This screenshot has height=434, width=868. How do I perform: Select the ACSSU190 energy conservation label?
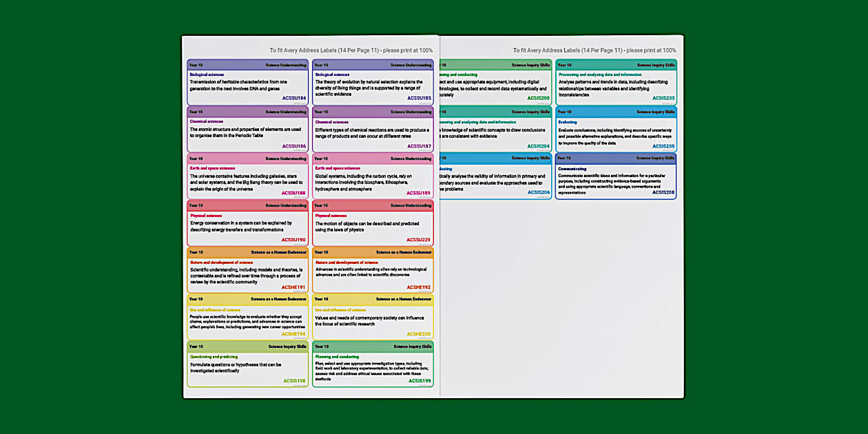(x=248, y=225)
